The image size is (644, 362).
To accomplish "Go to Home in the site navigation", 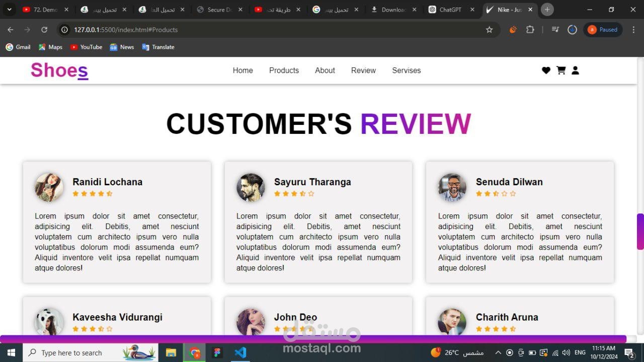I will [x=243, y=70].
